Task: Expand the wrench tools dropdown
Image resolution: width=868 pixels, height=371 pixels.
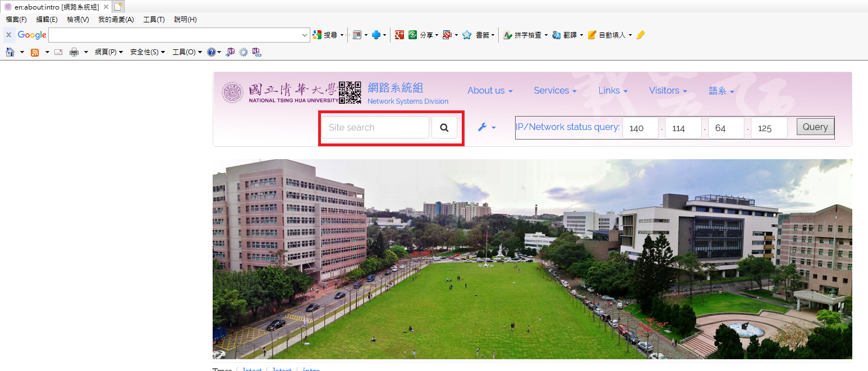Action: [486, 128]
